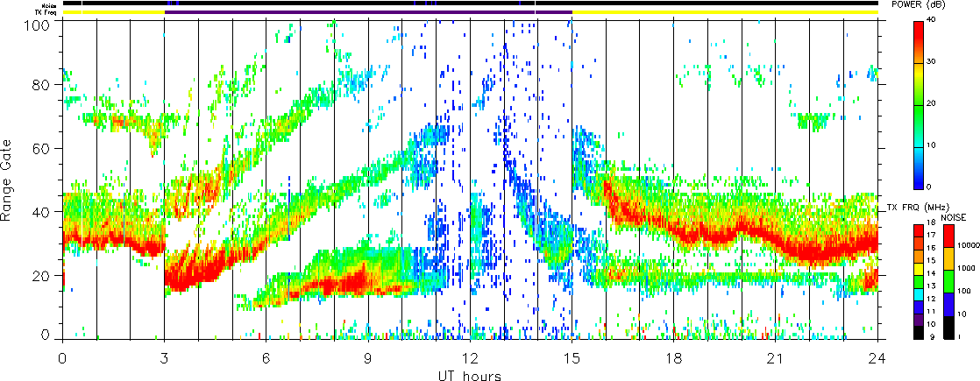Click x-axis tick label 6

266,358
